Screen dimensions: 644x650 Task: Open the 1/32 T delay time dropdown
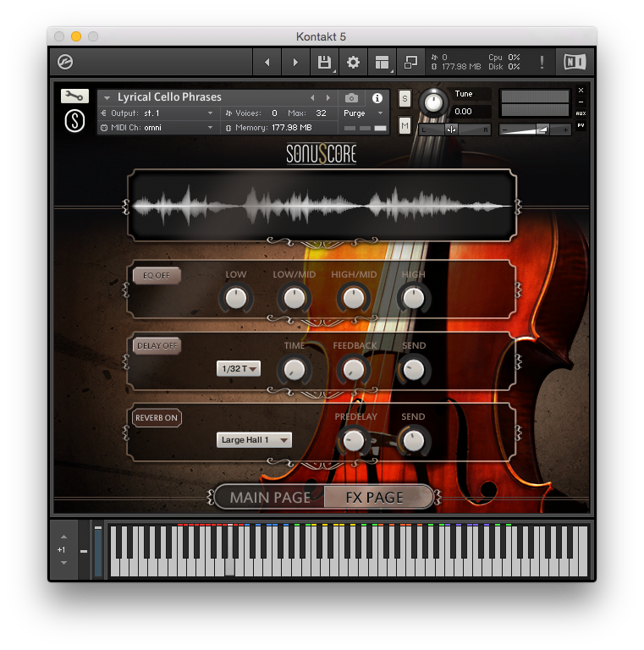tap(239, 368)
